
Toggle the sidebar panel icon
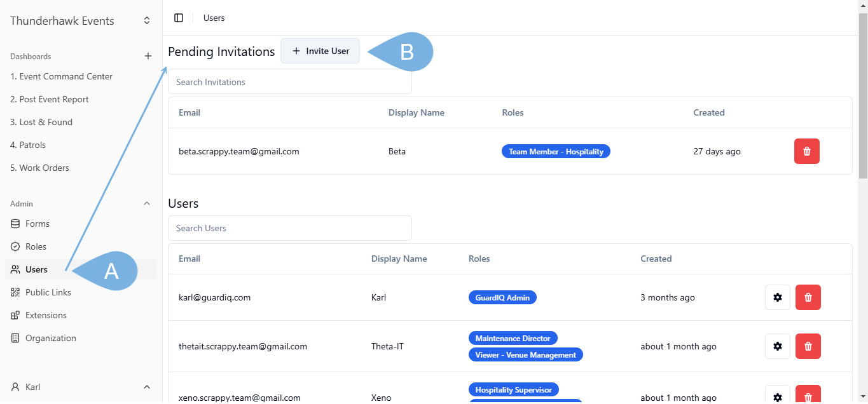[x=179, y=18]
